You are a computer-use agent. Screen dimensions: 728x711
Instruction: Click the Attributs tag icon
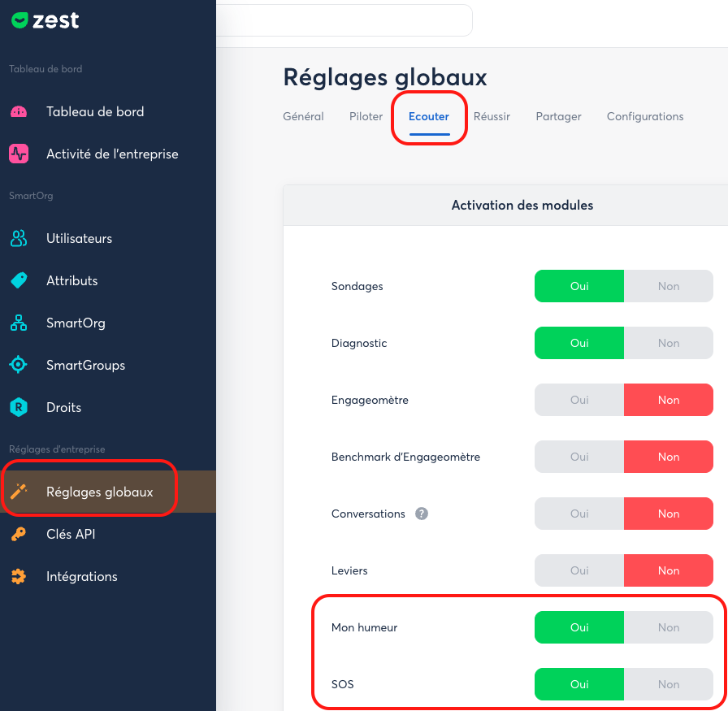click(19, 281)
